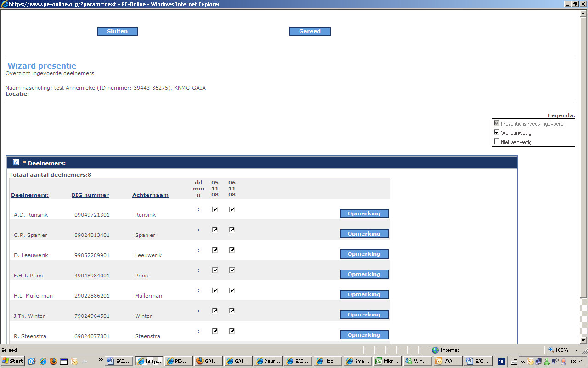588x368 pixels.
Task: Toggle 06-11-08 attendance for A.D. Runsink
Action: (232, 209)
